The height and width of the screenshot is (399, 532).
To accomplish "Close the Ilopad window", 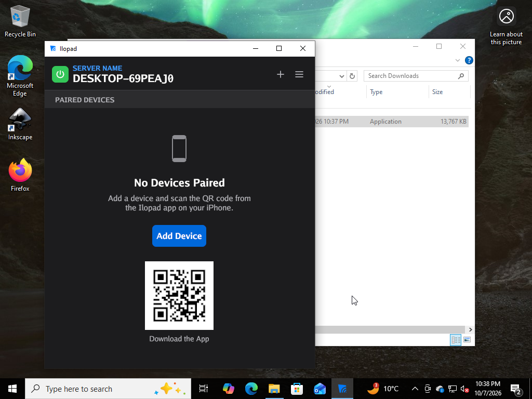I will click(x=303, y=48).
